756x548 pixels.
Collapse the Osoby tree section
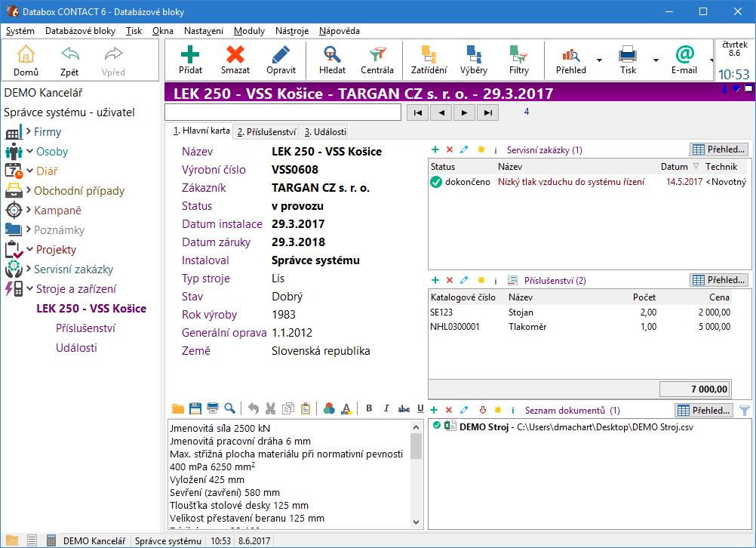click(30, 151)
